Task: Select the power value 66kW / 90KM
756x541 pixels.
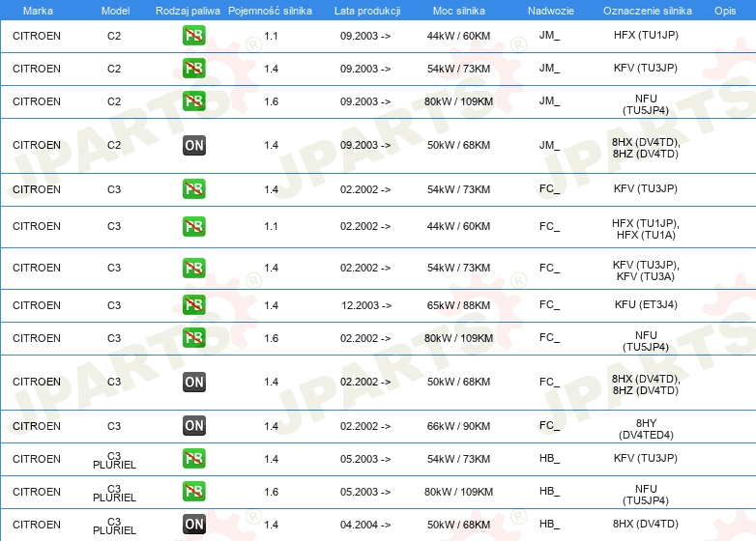Action: (x=458, y=426)
